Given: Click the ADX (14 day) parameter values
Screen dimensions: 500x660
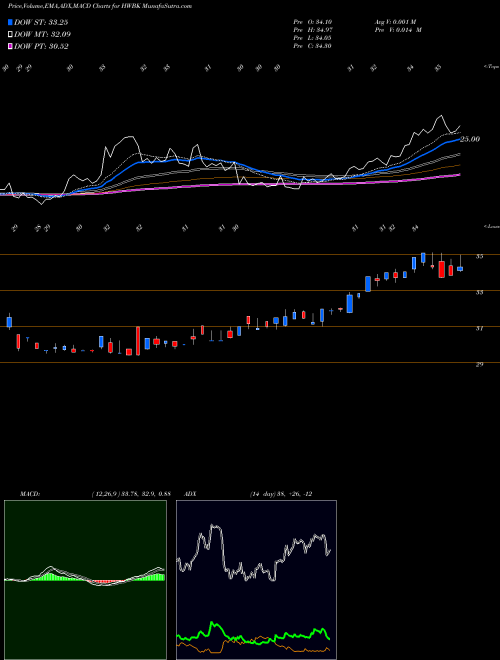Looking at the screenshot, I should 281,494.
